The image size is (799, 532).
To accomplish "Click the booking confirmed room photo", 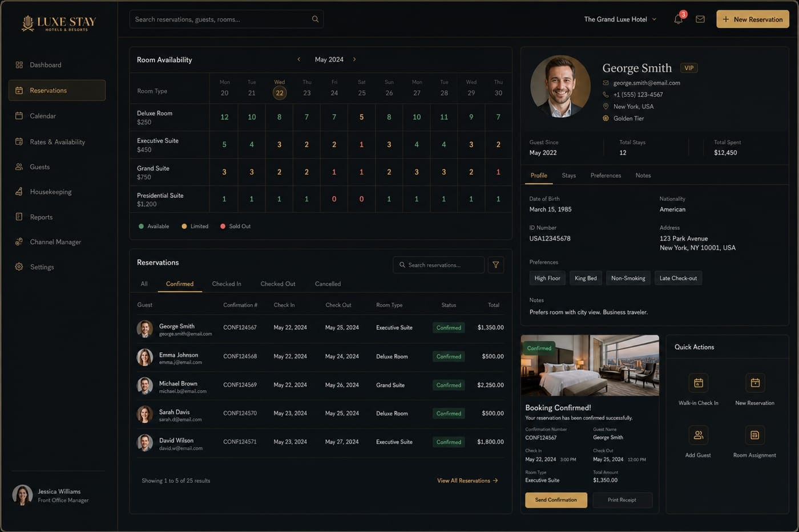I will 590,366.
